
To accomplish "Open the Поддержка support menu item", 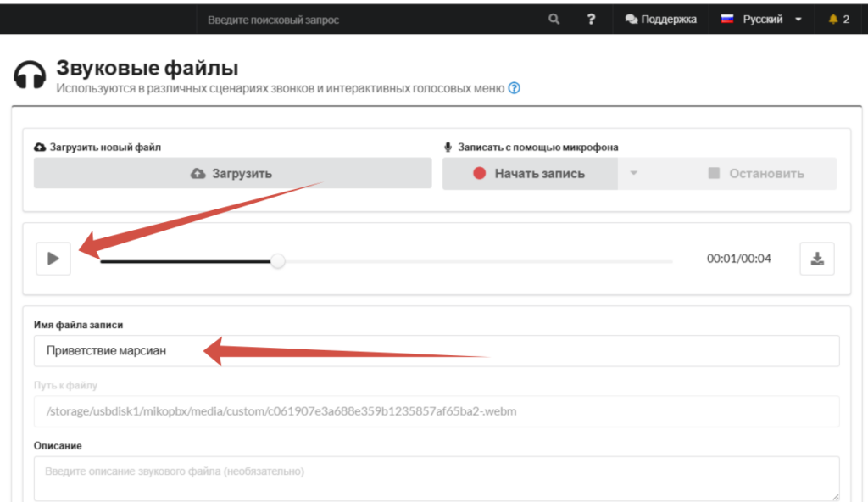I will point(660,19).
